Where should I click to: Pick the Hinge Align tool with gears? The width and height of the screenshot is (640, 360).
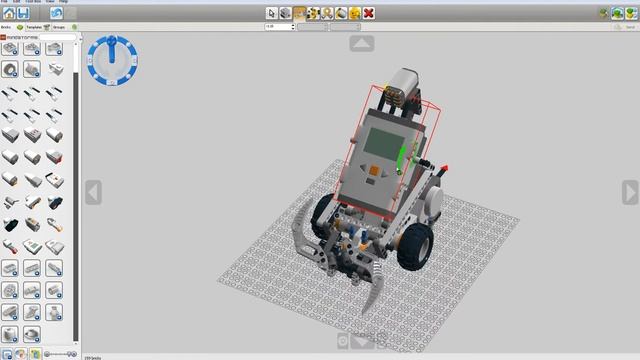[x=313, y=13]
